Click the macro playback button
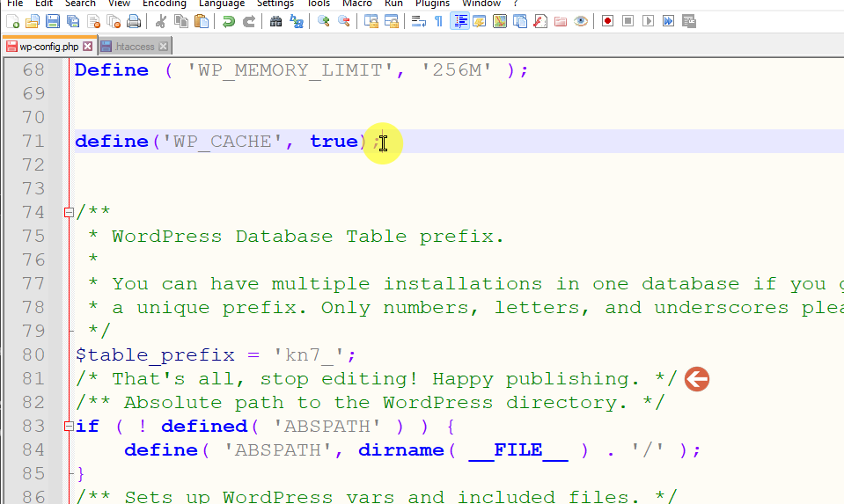The height and width of the screenshot is (504, 844). click(x=648, y=21)
